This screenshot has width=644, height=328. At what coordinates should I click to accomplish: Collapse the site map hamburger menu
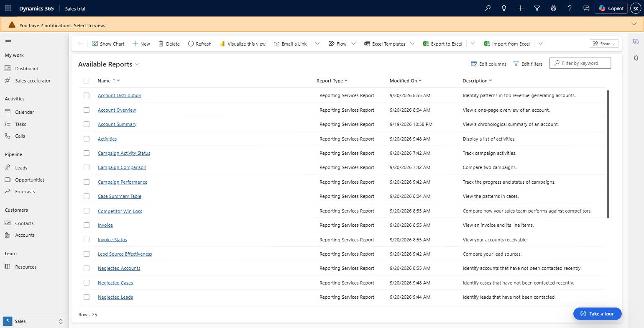[x=8, y=41]
